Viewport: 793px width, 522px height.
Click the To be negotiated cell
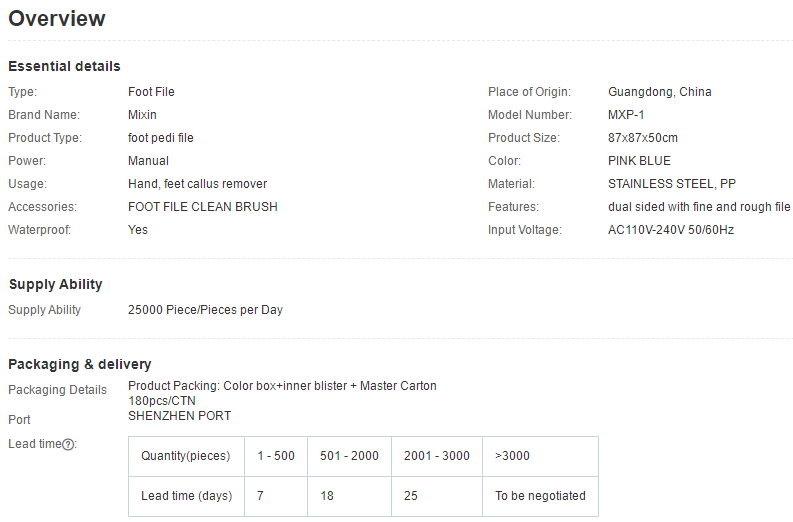tap(540, 496)
